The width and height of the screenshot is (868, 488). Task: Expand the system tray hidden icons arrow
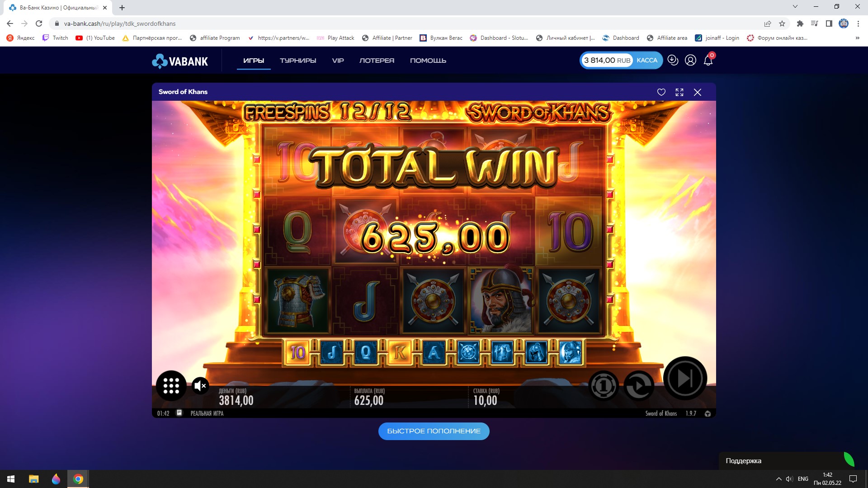[x=778, y=479]
